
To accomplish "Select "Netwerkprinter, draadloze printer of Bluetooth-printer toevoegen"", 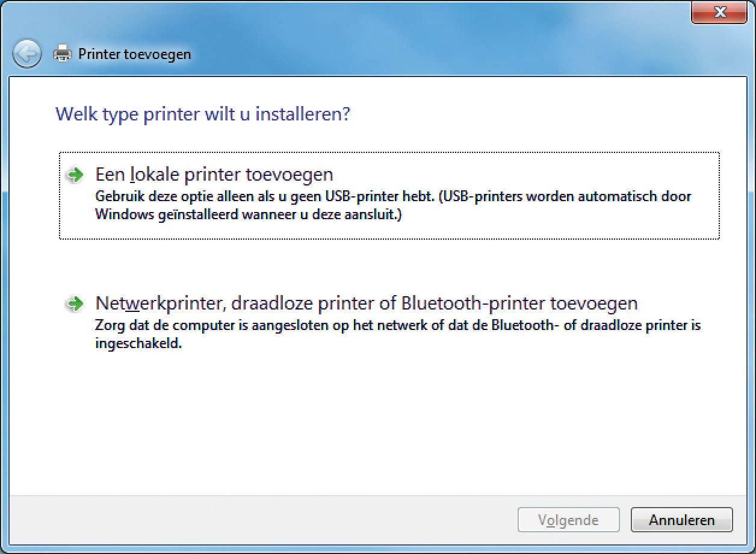I will click(366, 303).
